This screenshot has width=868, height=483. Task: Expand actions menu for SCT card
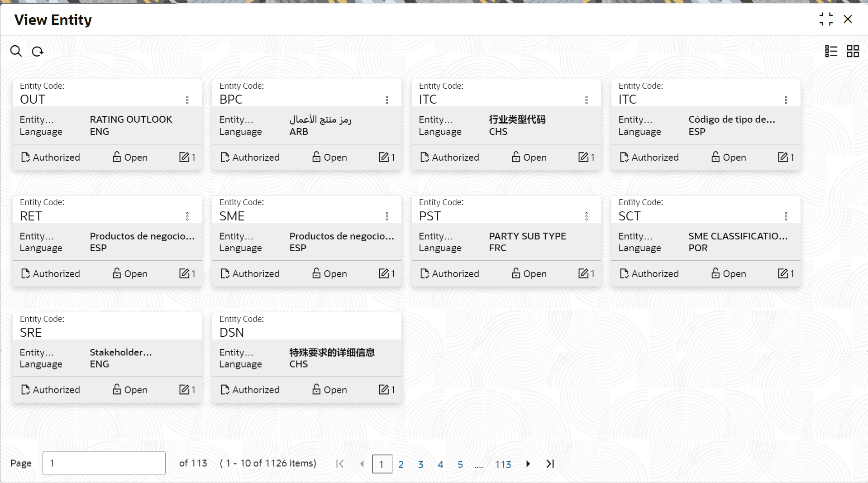(x=786, y=216)
